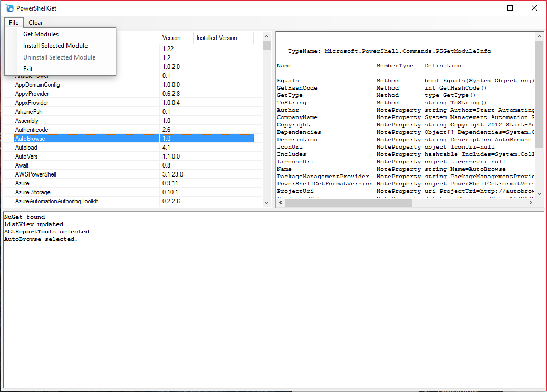Image resolution: width=547 pixels, height=392 pixels.
Task: Click the LicenseUri property line
Action: (x=391, y=161)
